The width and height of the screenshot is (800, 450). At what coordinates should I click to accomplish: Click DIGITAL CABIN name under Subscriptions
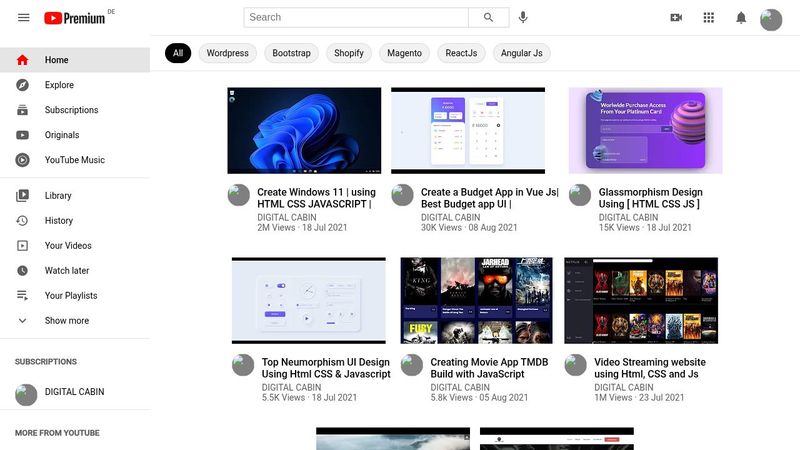74,392
